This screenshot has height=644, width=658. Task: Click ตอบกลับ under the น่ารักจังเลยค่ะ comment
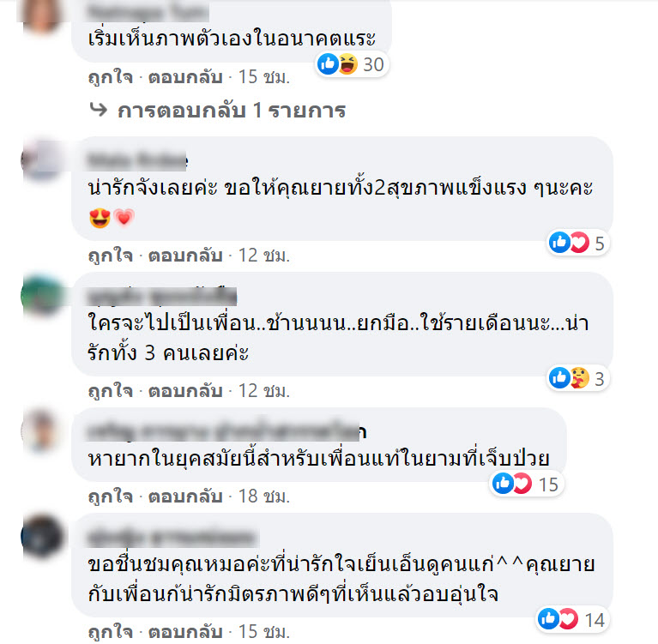tap(185, 256)
